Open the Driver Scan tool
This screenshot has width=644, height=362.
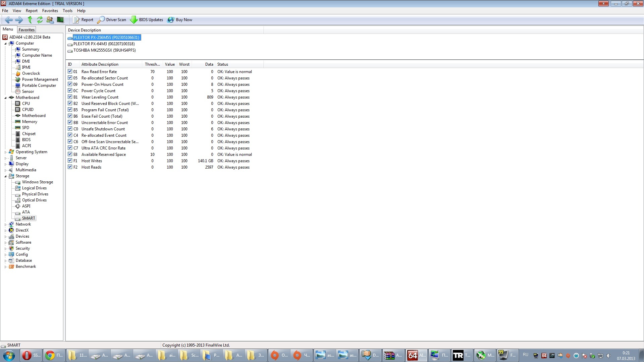pos(112,20)
